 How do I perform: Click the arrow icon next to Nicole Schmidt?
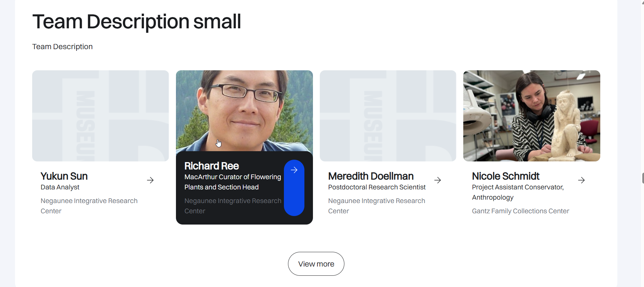pos(581,180)
